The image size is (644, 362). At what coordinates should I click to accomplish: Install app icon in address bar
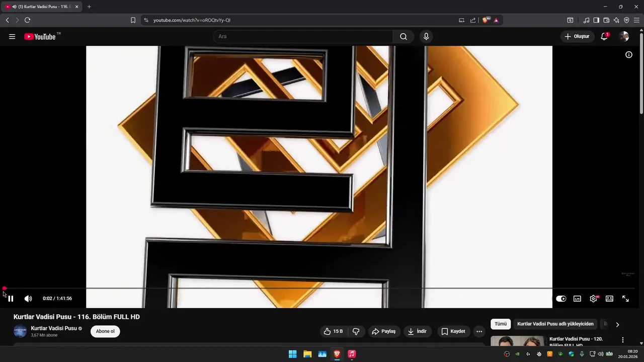pyautogui.click(x=461, y=20)
